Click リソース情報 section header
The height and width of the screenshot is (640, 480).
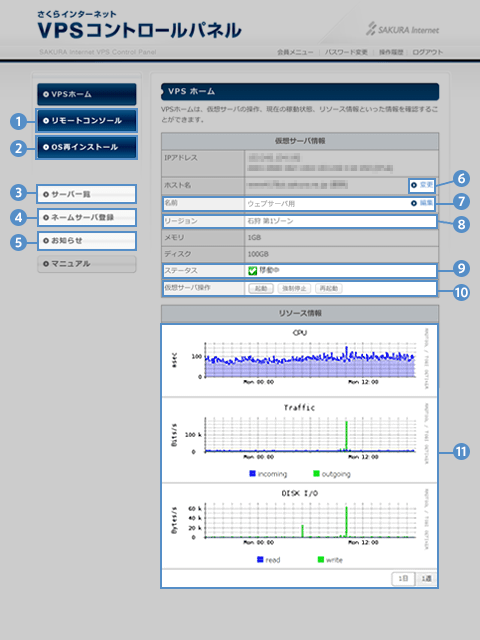[300, 313]
